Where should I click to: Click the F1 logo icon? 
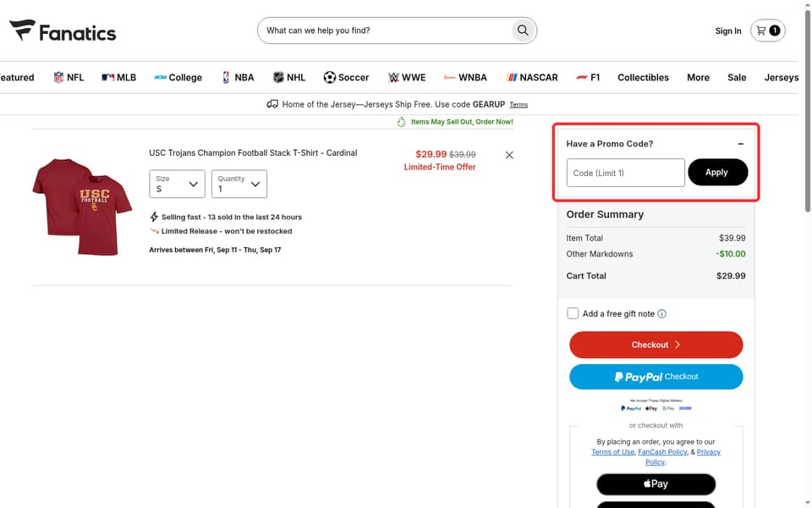(x=582, y=77)
